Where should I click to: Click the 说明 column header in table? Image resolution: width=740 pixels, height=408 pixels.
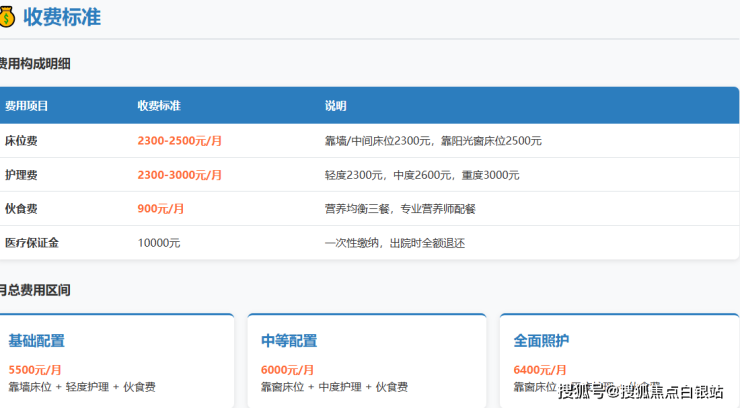pyautogui.click(x=335, y=106)
